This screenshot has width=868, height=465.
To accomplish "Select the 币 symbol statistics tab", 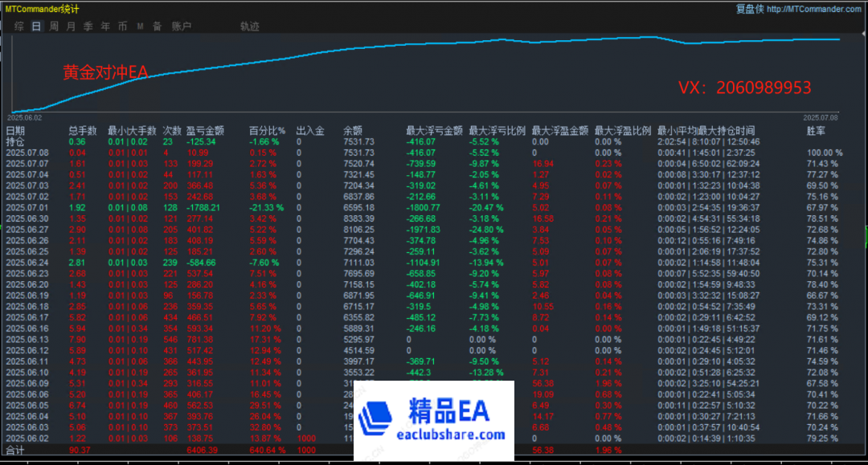I will 122,27.
